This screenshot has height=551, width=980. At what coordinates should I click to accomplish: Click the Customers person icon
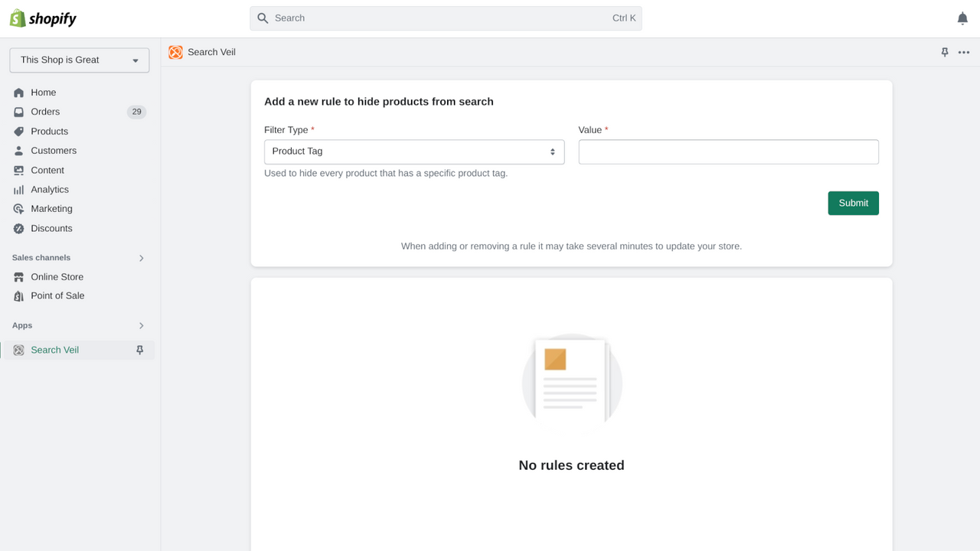point(19,151)
